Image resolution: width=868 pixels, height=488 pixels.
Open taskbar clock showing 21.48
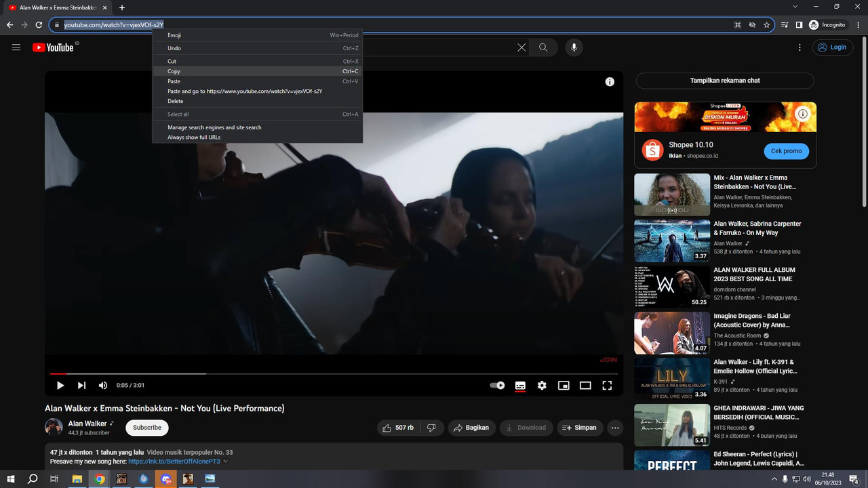pyautogui.click(x=828, y=479)
